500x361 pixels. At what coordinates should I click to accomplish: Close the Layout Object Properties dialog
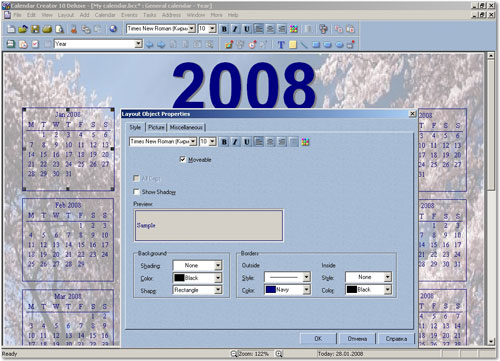[412, 114]
